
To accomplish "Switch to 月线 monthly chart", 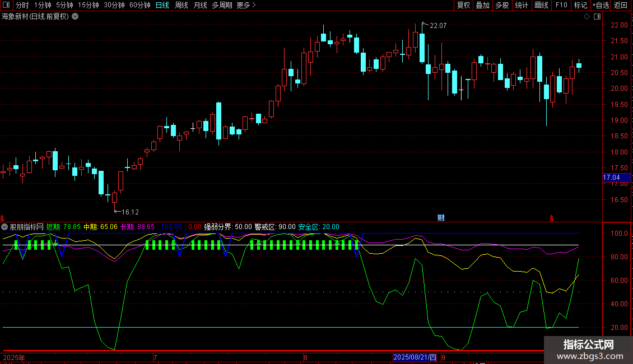I will point(200,5).
